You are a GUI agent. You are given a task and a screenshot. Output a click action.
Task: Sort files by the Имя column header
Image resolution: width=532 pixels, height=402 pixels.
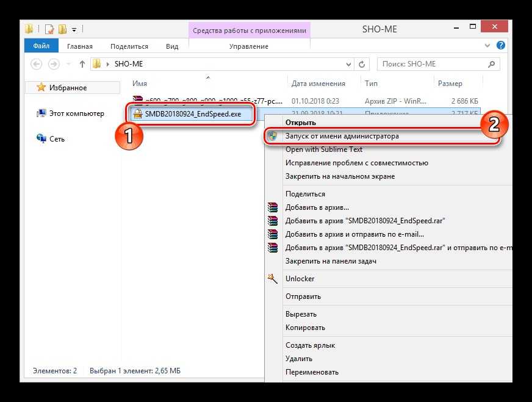[x=140, y=84]
